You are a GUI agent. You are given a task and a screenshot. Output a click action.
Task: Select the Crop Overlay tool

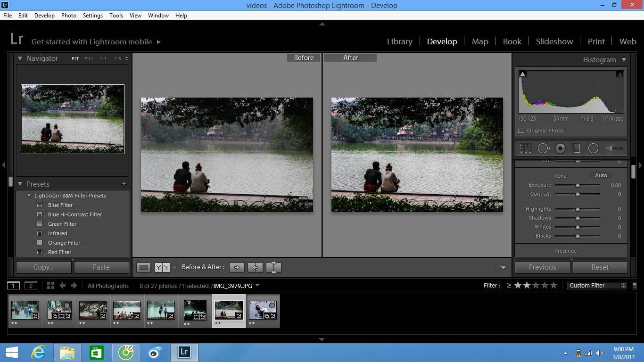(526, 148)
